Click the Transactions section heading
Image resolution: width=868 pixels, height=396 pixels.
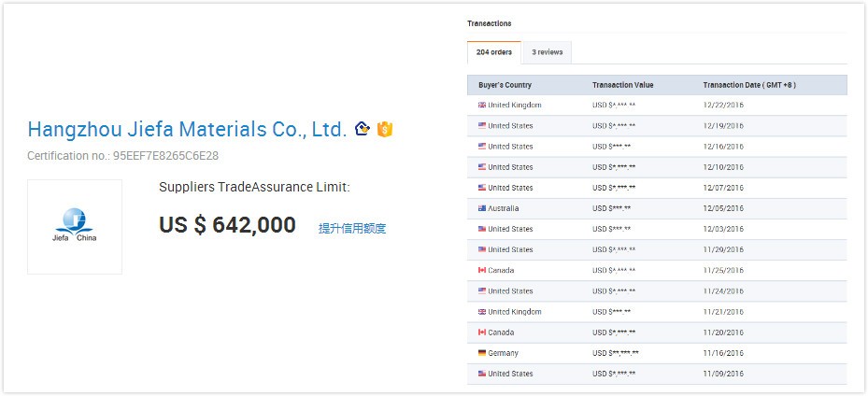pyautogui.click(x=490, y=23)
